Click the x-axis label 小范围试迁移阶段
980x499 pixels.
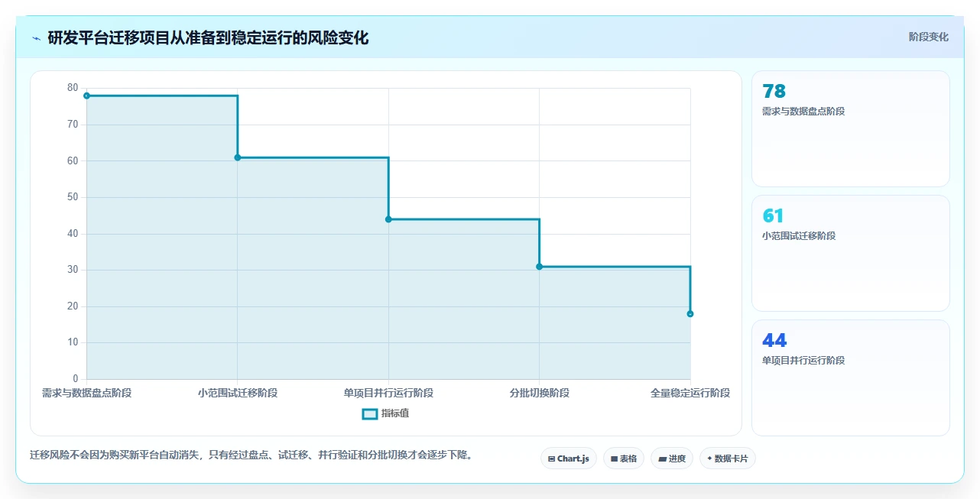click(238, 394)
